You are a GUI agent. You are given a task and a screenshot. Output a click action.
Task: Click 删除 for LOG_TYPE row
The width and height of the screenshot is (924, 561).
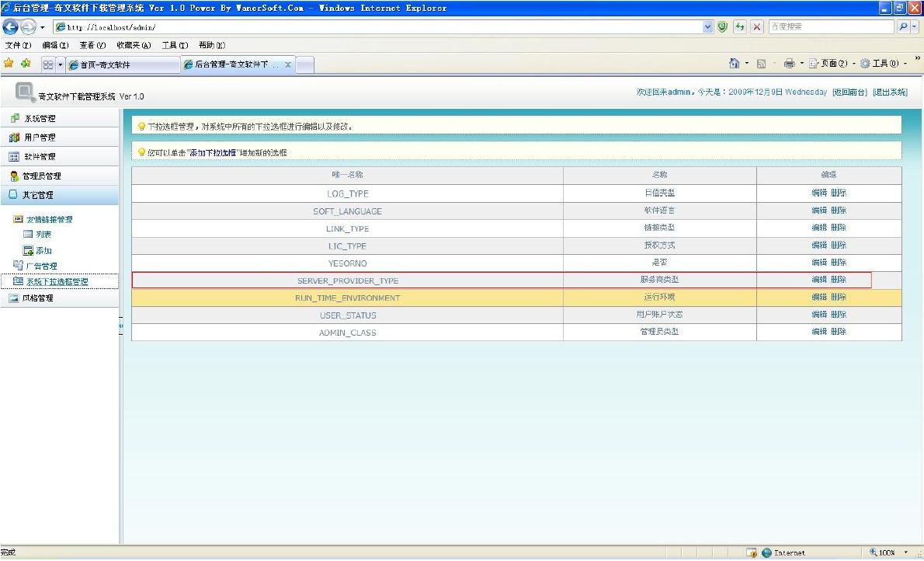[x=839, y=193]
